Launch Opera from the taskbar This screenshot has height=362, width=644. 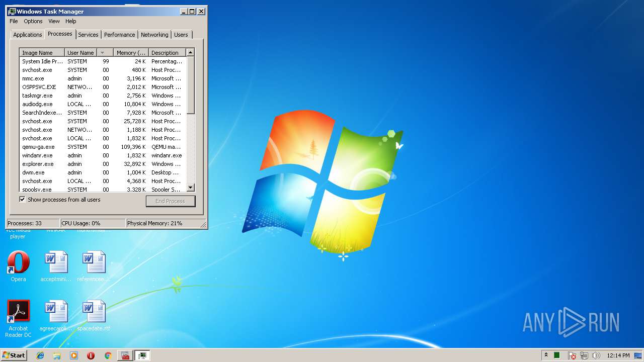click(x=91, y=355)
